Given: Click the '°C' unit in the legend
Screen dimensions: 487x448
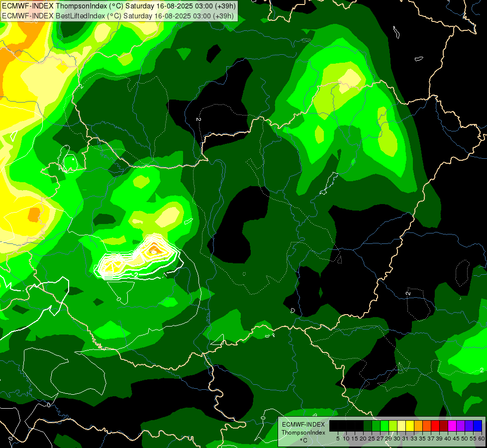Looking at the screenshot, I should [x=304, y=441].
